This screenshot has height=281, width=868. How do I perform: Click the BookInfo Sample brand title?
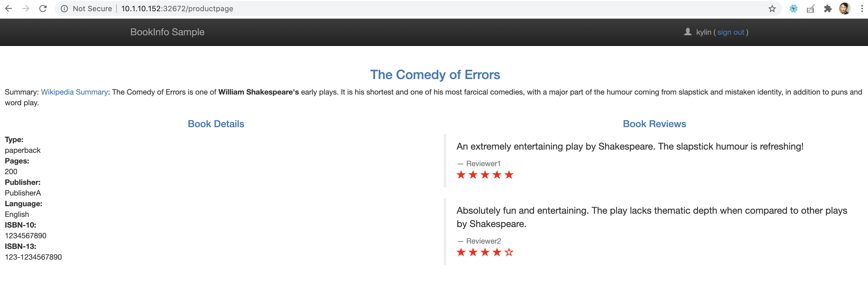tap(167, 32)
